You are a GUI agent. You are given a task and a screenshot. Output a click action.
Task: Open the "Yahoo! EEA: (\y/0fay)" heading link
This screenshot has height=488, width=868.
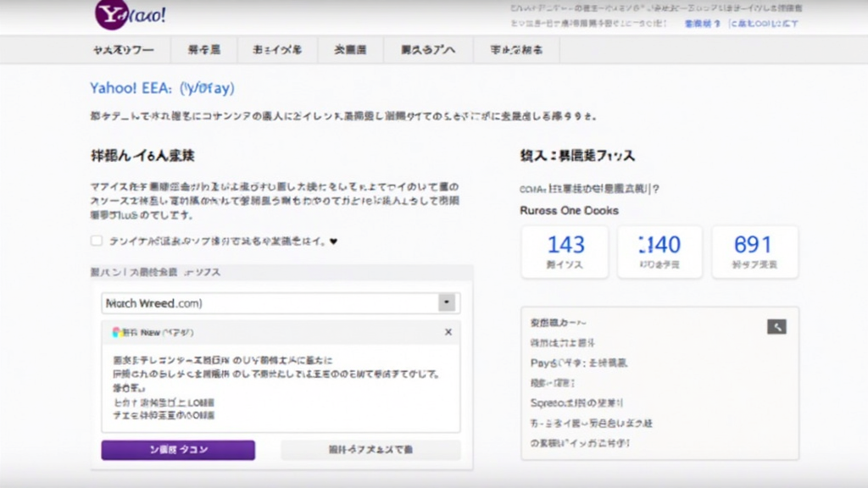tap(162, 88)
